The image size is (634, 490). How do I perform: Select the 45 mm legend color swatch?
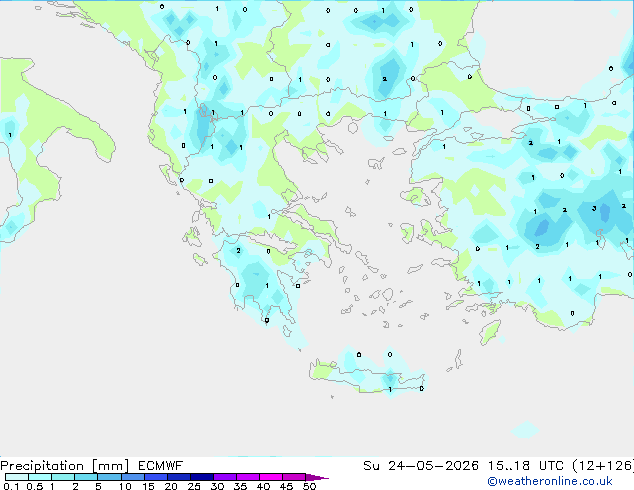click(x=294, y=477)
